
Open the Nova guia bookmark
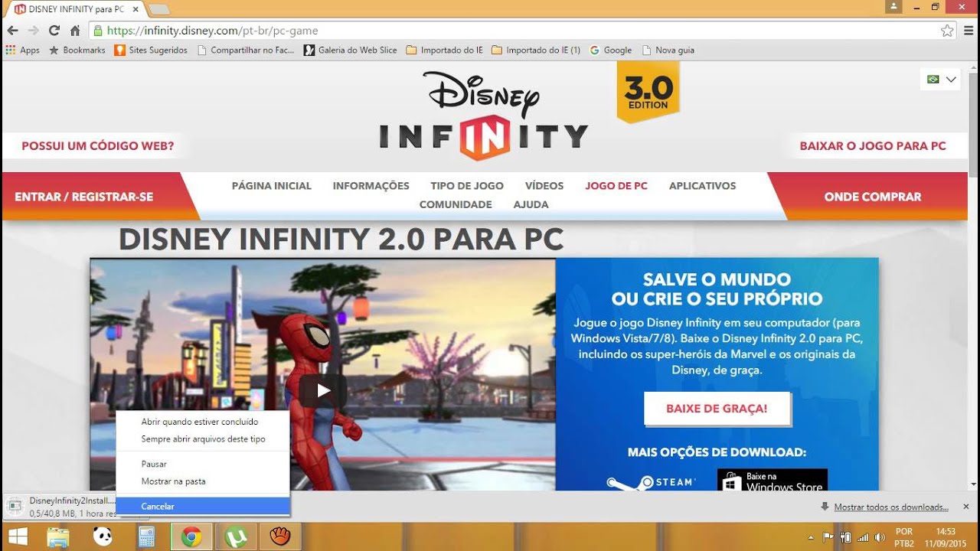point(668,50)
